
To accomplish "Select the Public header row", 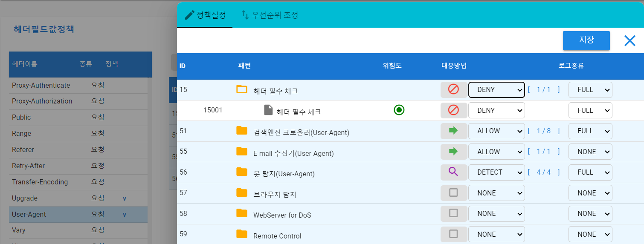I will 78,118.
